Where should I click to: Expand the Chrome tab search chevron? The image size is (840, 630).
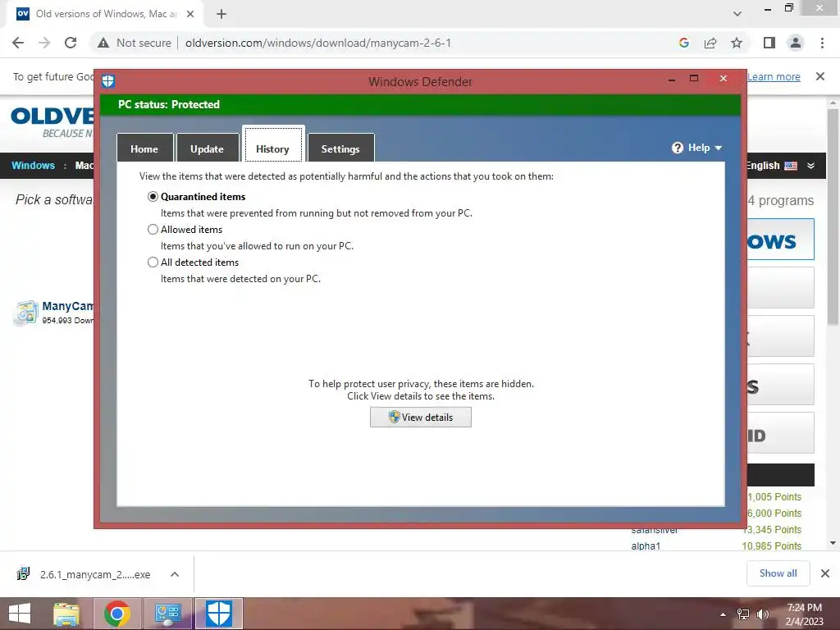click(737, 14)
